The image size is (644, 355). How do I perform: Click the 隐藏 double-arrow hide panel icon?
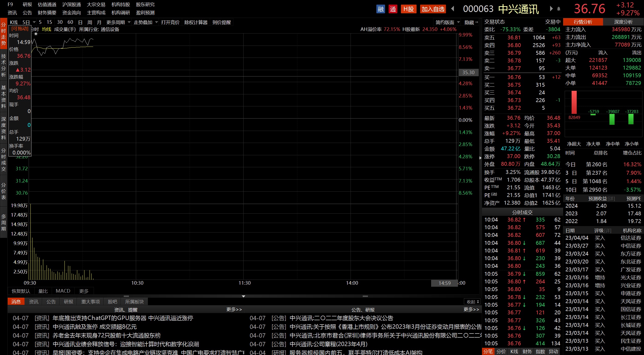[x=477, y=22]
